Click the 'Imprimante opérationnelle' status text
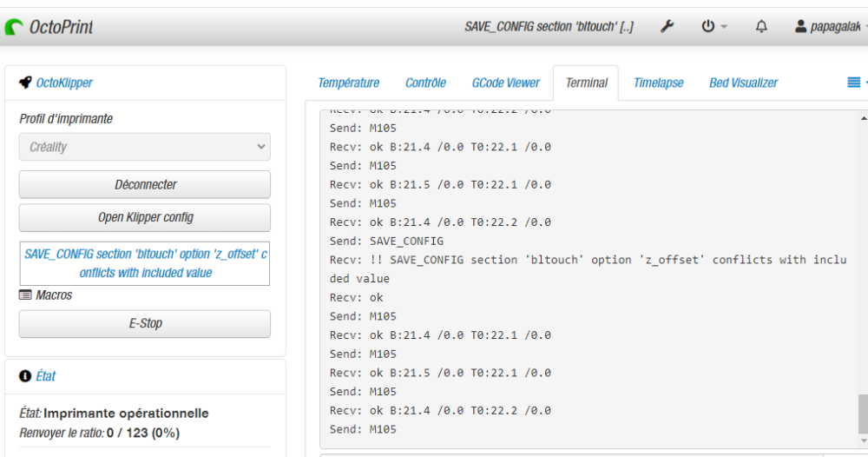 tap(126, 414)
